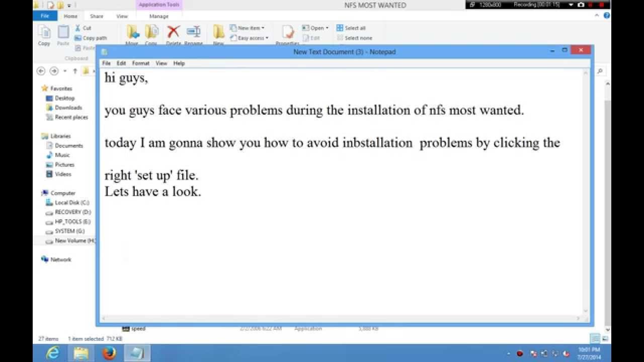This screenshot has height=362, width=644.
Task: Switch to the Home ribbon tab
Action: (70, 16)
